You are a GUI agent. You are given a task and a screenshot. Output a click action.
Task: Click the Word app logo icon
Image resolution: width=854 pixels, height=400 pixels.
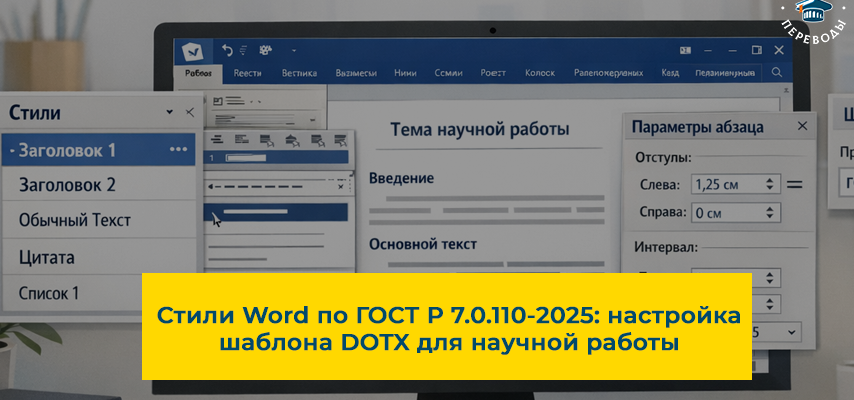pos(193,50)
